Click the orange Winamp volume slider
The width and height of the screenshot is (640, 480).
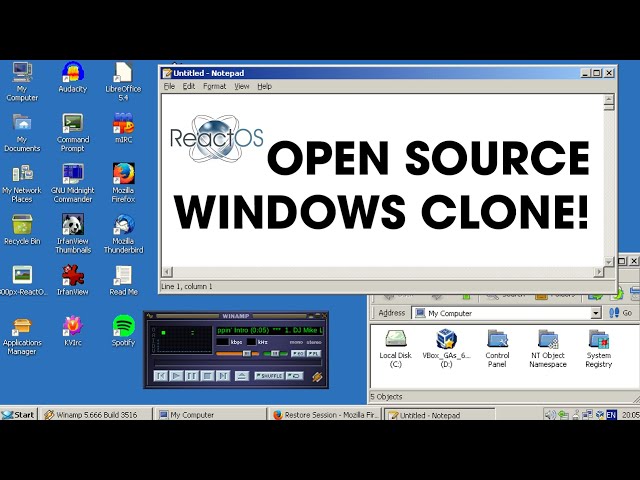(237, 353)
